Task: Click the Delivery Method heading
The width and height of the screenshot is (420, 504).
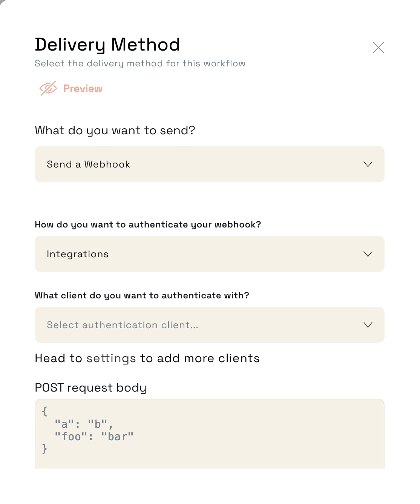Action: 107,45
